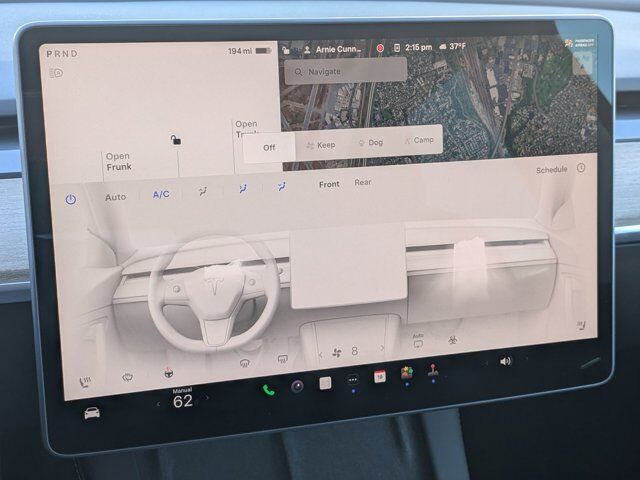Toggle the climate power button
The image size is (640, 480).
click(71, 199)
